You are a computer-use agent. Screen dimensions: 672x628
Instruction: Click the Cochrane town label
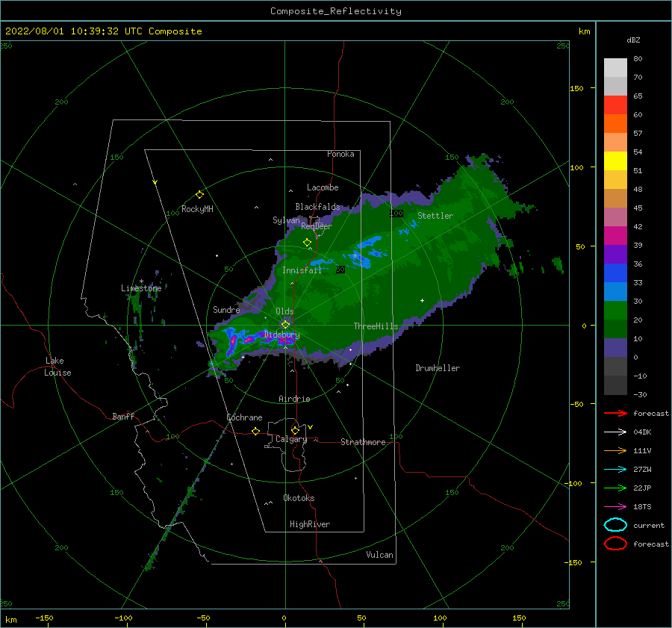click(244, 417)
